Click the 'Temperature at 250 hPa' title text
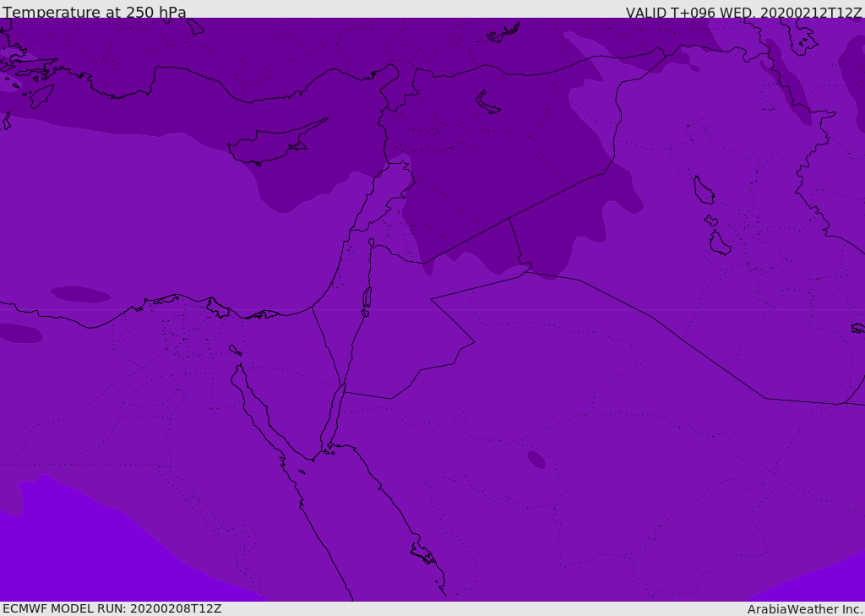Viewport: 865px width, 616px height. point(95,12)
